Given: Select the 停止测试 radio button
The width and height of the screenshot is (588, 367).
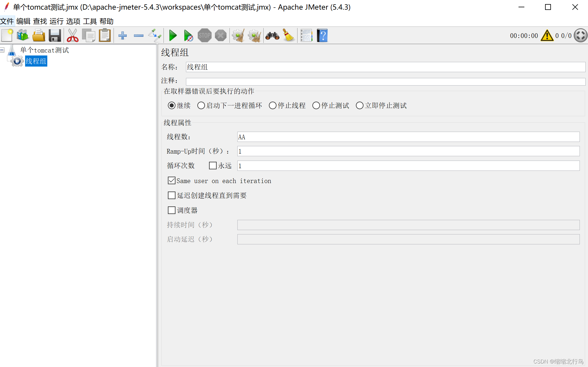Looking at the screenshot, I should click(316, 105).
